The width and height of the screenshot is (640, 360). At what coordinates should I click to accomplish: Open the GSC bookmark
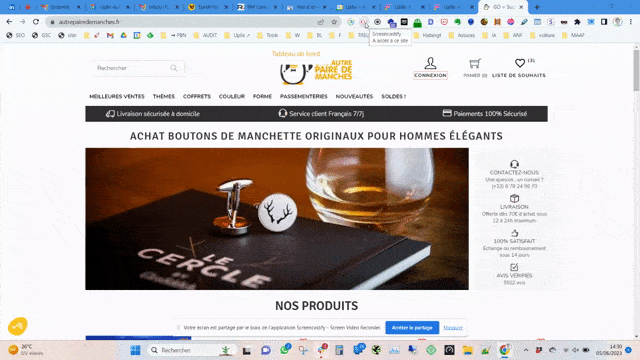[42, 36]
